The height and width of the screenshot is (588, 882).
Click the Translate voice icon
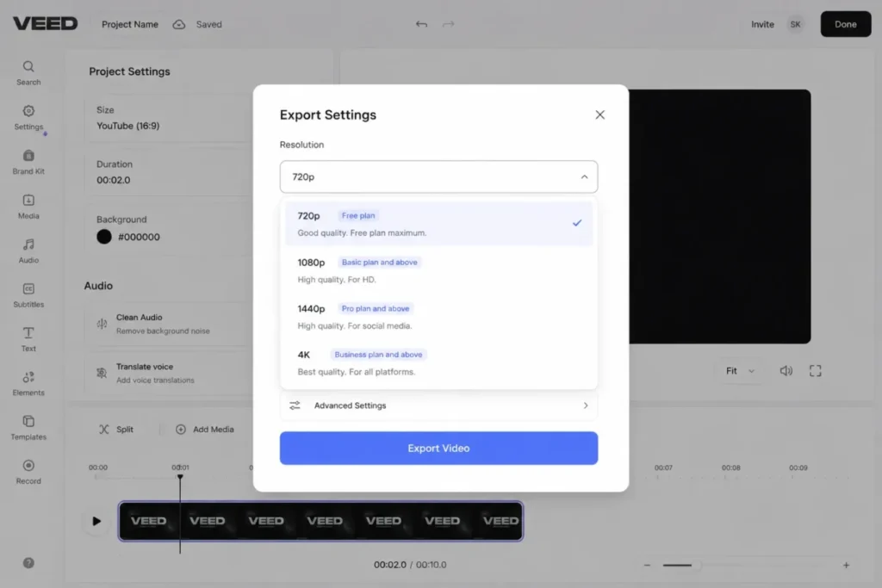pyautogui.click(x=102, y=373)
